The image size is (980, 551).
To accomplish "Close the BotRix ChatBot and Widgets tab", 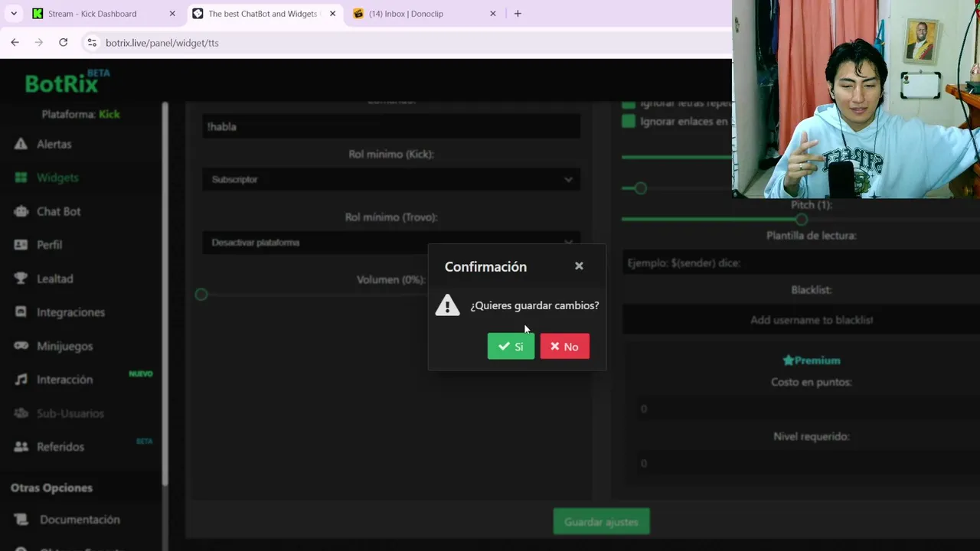I will [x=332, y=13].
